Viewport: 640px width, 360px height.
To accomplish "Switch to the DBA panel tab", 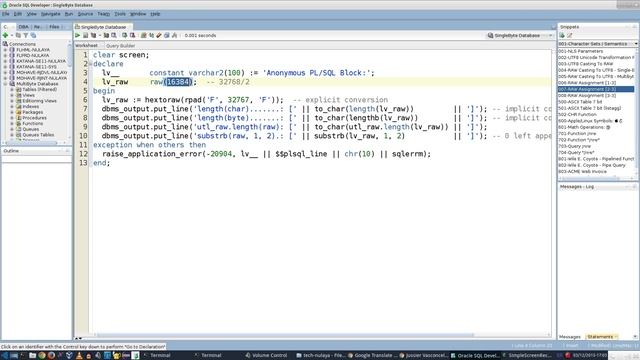I will tap(23, 27).
